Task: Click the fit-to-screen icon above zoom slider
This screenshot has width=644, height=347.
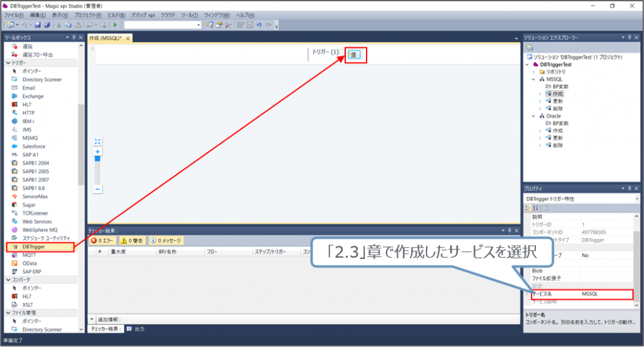Action: coord(97,142)
